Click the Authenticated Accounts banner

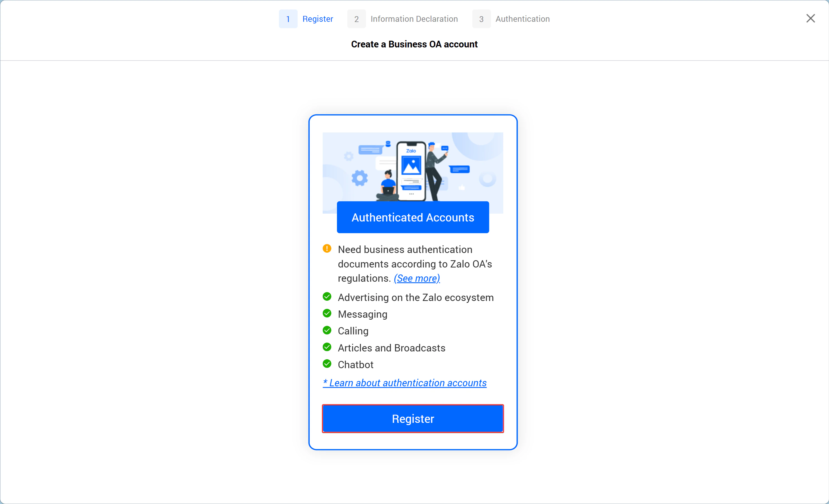click(x=413, y=217)
